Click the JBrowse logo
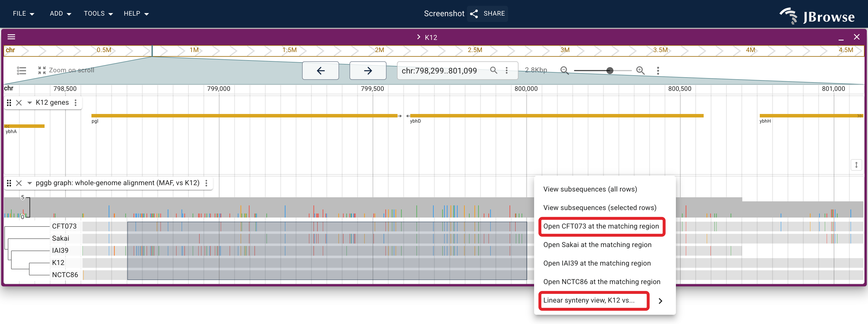 tap(817, 16)
